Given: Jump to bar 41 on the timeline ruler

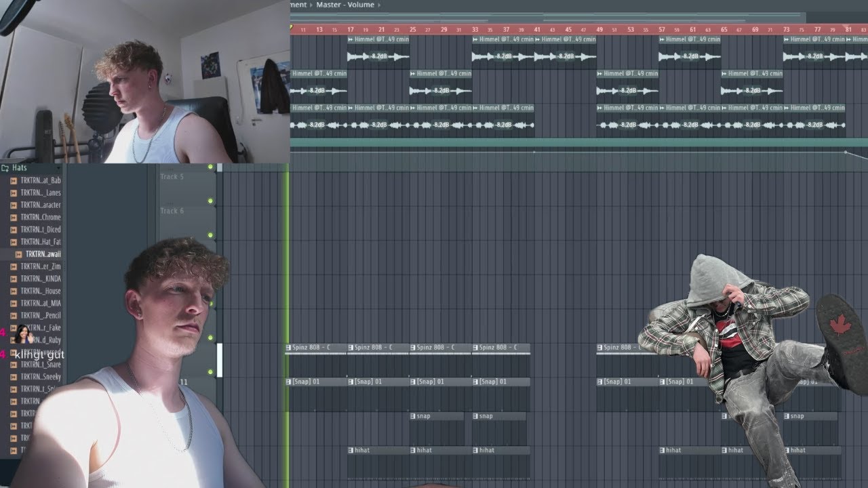Looking at the screenshot, I should [x=537, y=29].
